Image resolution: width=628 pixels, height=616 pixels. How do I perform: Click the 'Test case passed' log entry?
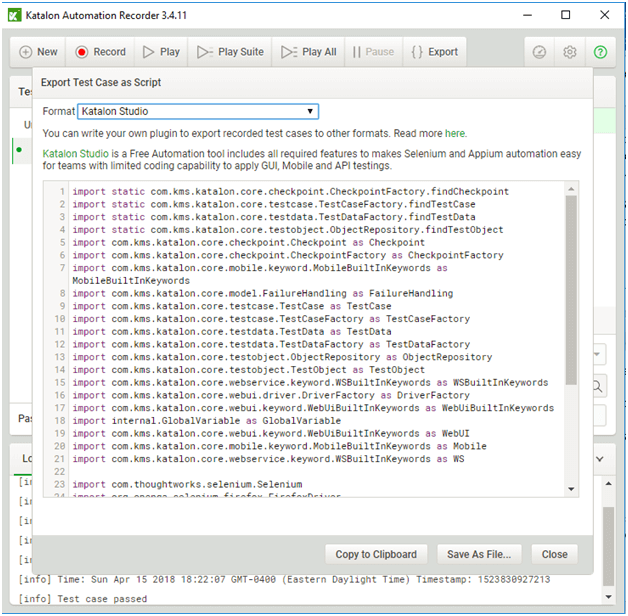83,599
